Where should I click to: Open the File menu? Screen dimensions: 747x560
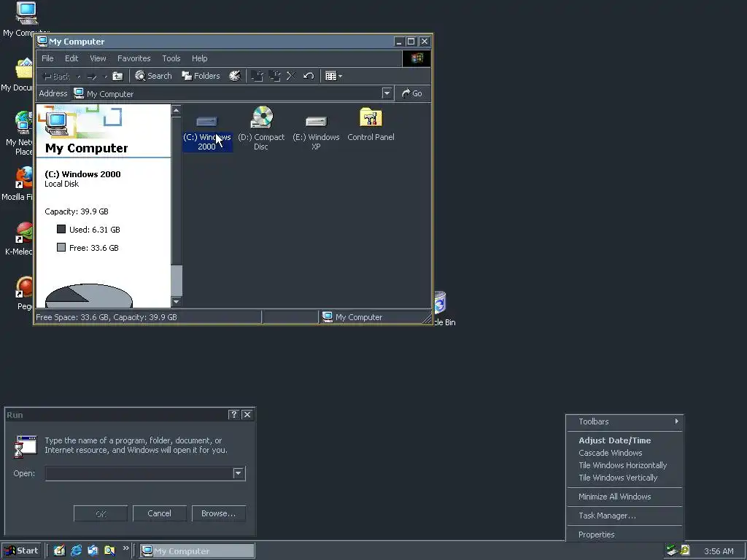(x=47, y=58)
